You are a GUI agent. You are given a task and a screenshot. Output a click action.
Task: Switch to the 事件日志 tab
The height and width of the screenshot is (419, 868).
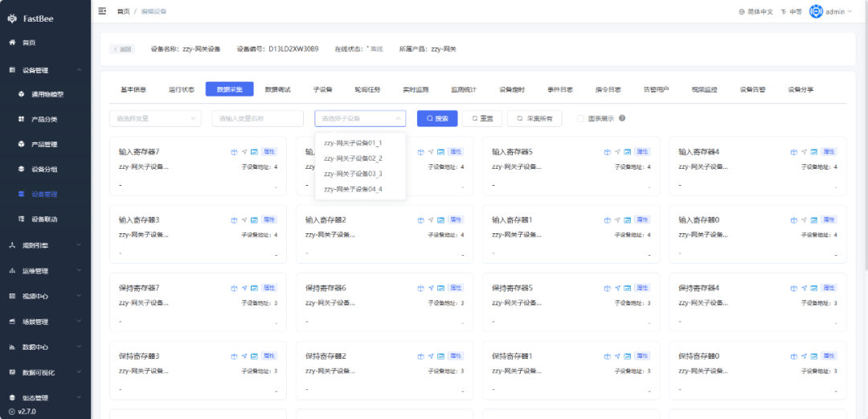(x=560, y=89)
